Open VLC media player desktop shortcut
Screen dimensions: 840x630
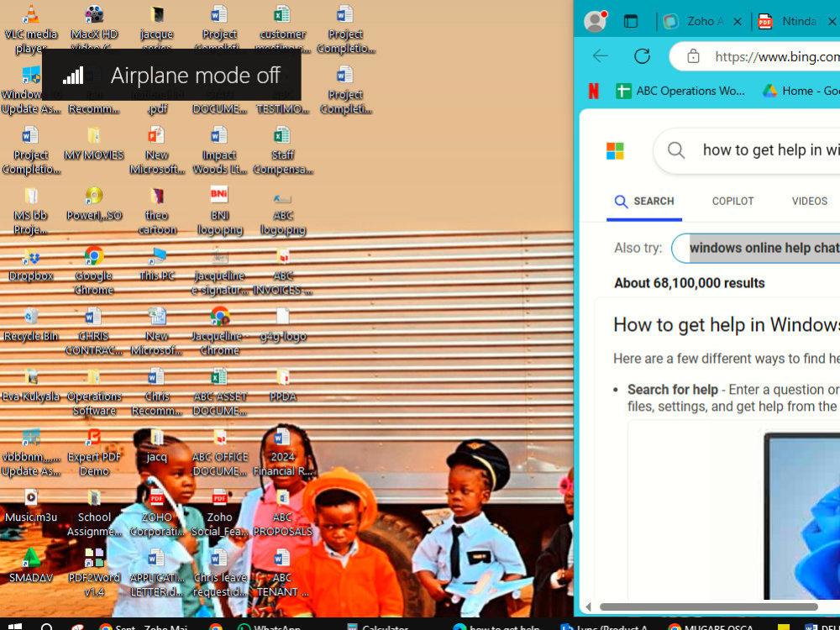[x=31, y=29]
